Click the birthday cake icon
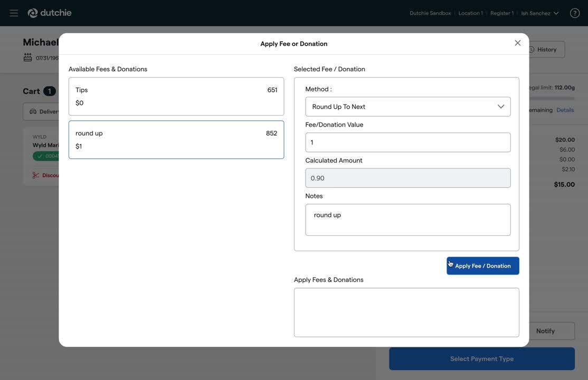This screenshot has width=588, height=380. [28, 58]
